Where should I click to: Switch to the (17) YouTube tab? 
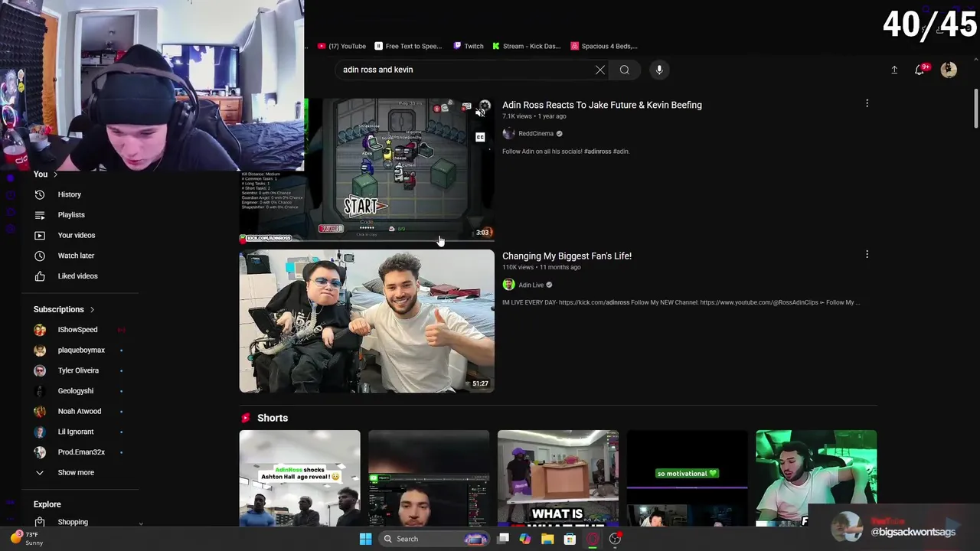342,46
